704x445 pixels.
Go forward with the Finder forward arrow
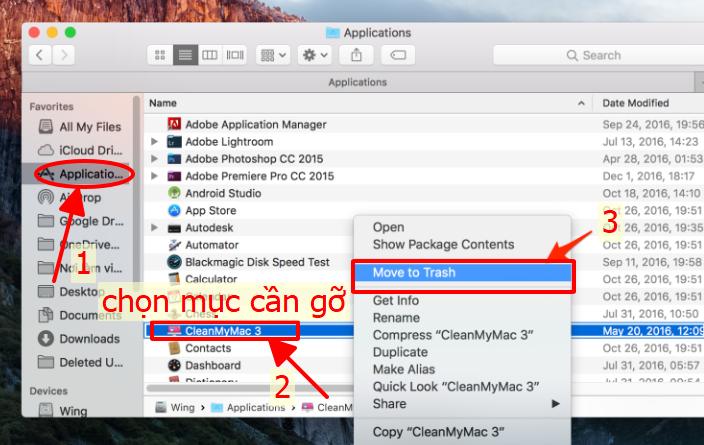pos(63,55)
